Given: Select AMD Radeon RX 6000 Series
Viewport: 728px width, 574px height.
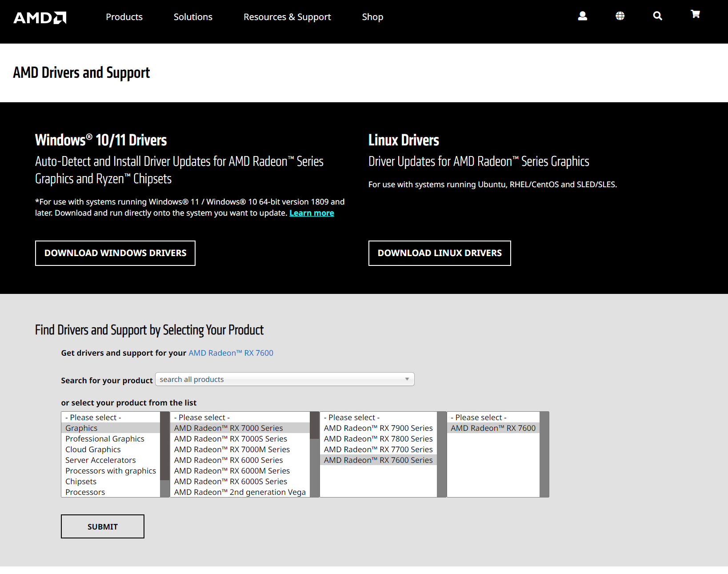Looking at the screenshot, I should click(x=240, y=460).
